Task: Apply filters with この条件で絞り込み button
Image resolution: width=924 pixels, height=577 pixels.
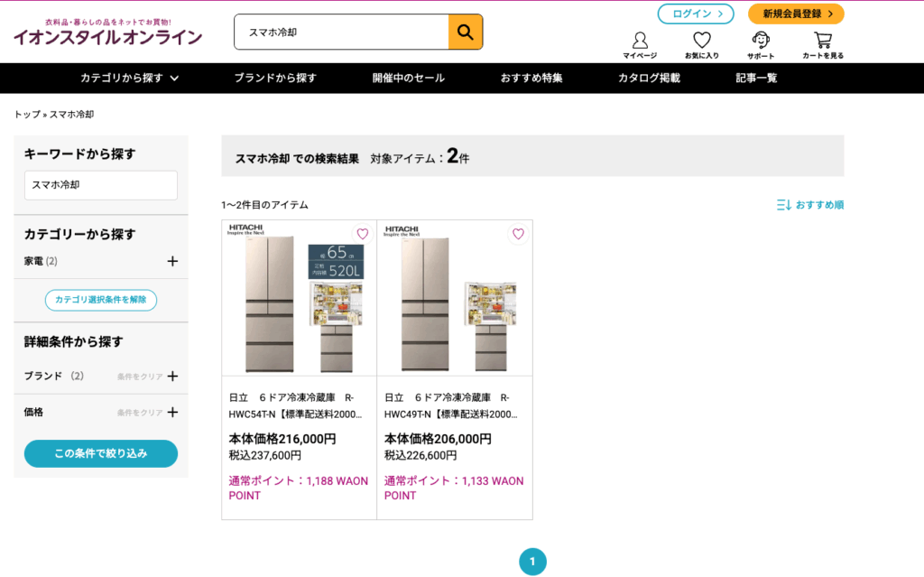Action: [101, 453]
